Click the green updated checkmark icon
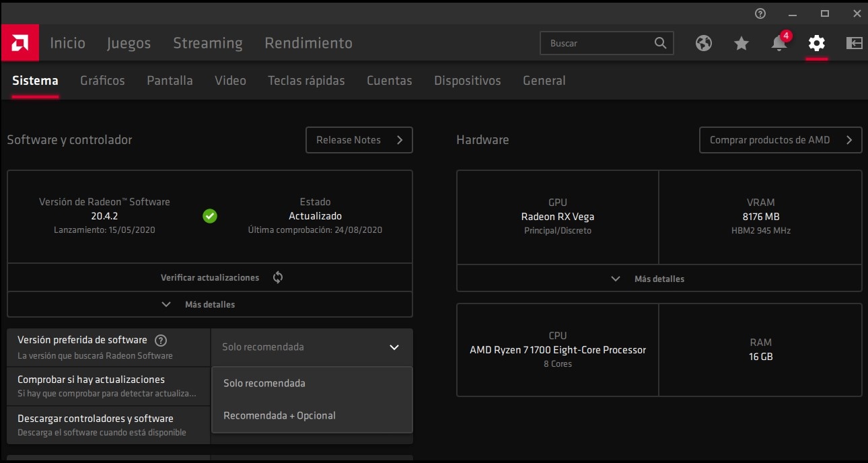 [x=210, y=216]
